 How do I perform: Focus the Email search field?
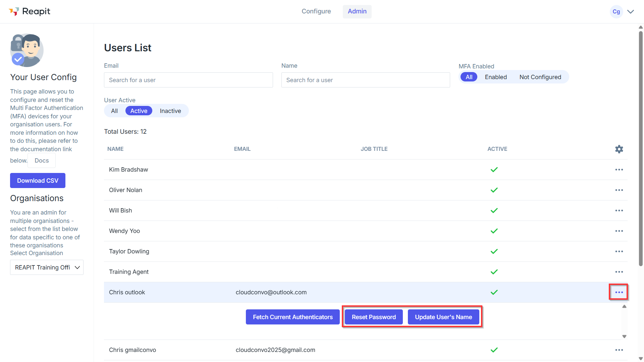click(x=188, y=80)
